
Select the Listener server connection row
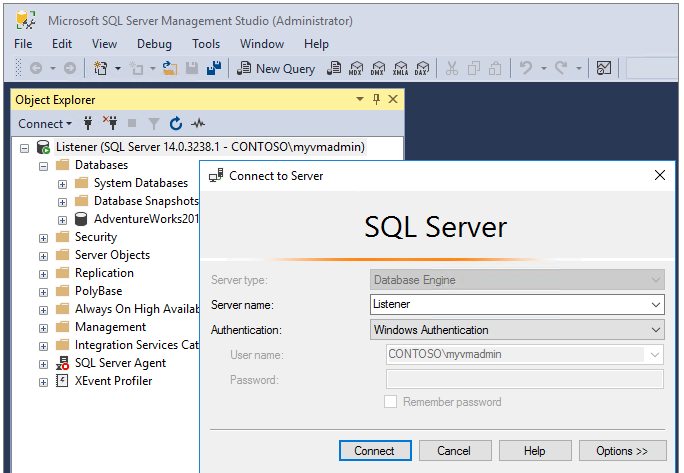[210, 147]
